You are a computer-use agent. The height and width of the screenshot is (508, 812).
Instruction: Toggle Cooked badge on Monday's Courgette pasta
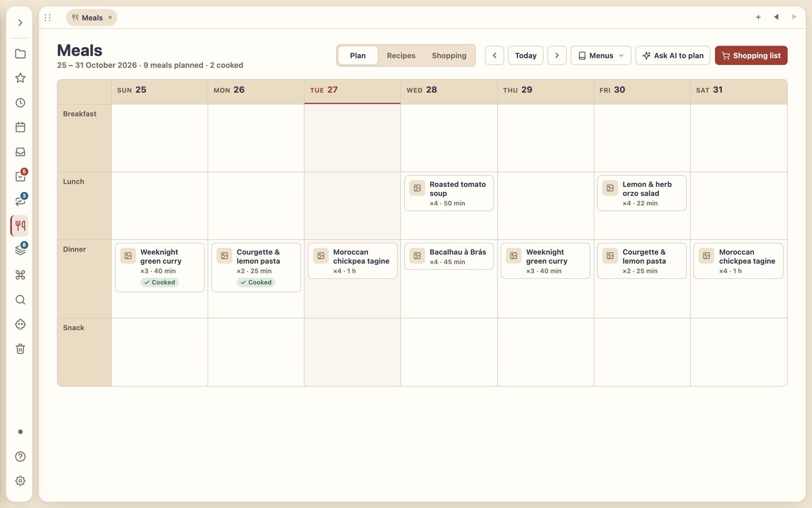[x=256, y=283]
